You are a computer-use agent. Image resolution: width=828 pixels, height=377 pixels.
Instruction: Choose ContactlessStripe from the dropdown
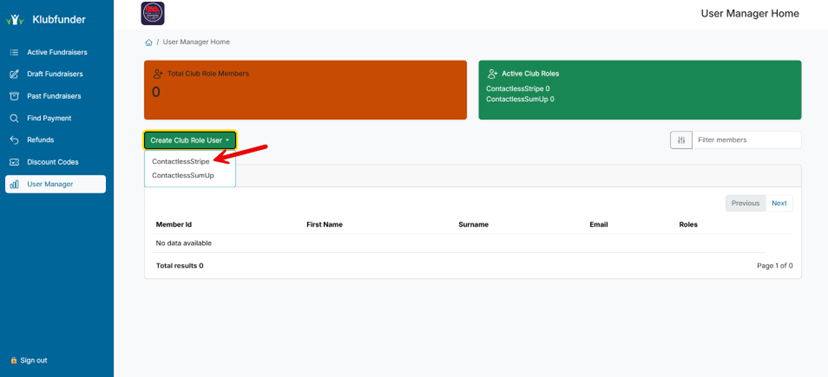click(181, 161)
